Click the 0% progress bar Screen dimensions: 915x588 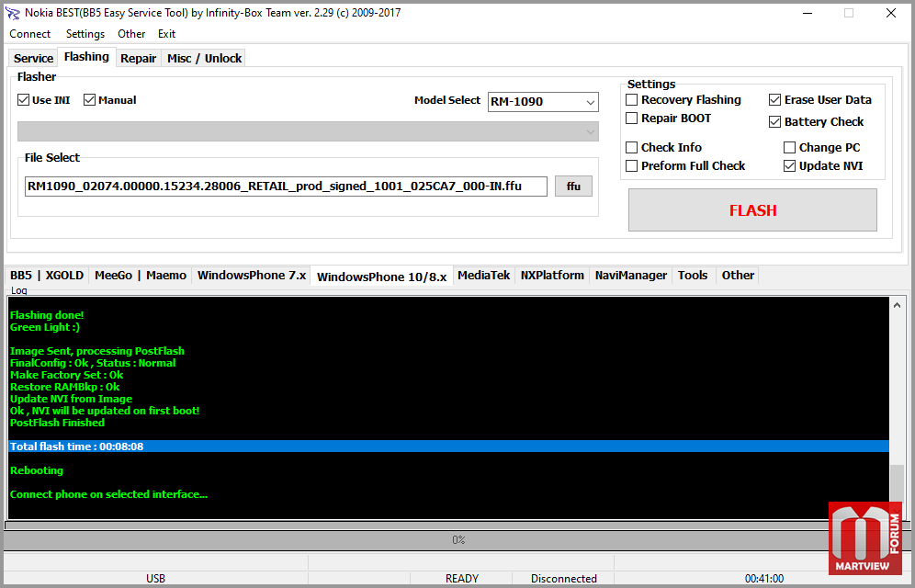(x=457, y=539)
